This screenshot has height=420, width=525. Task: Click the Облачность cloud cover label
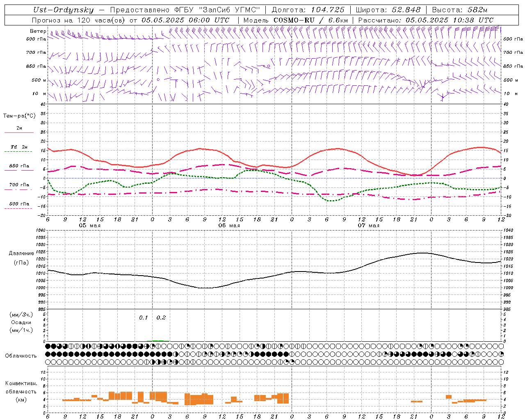point(21,356)
